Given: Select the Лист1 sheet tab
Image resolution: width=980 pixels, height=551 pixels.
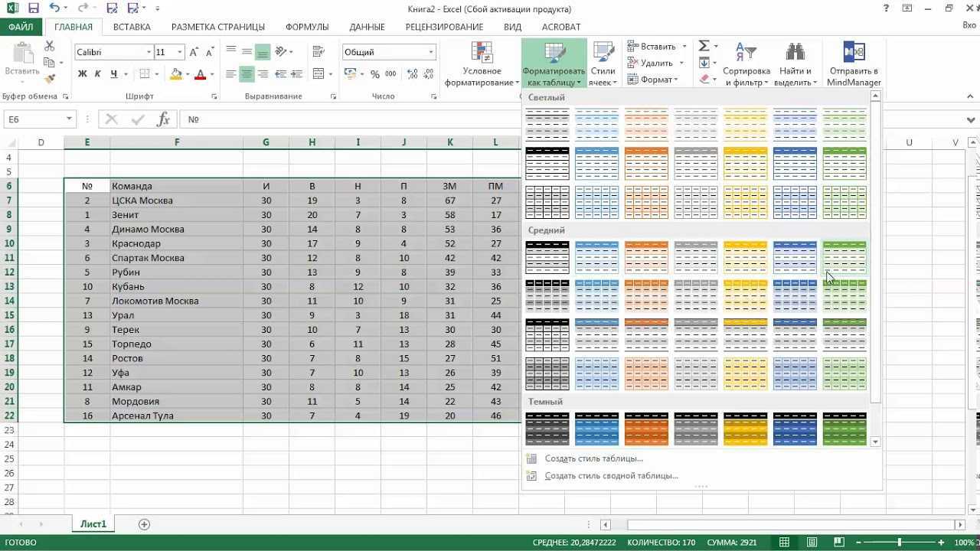Looking at the screenshot, I should [x=93, y=524].
